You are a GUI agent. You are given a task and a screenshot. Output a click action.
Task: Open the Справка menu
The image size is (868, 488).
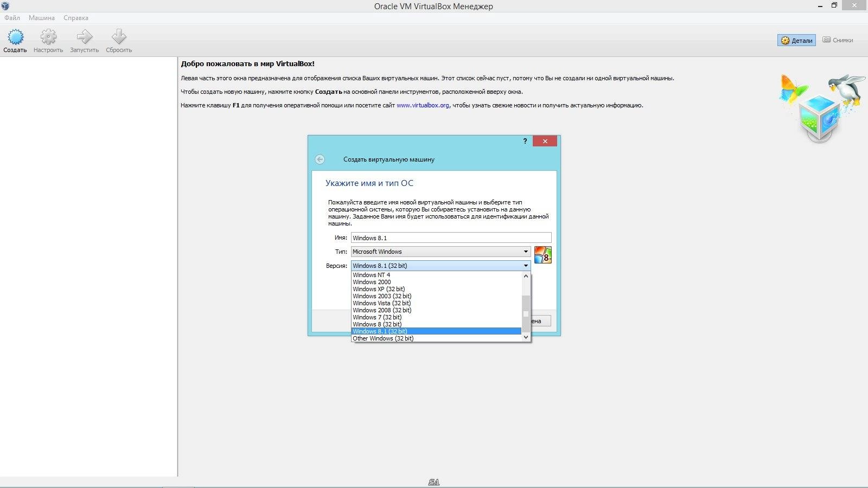click(x=76, y=18)
